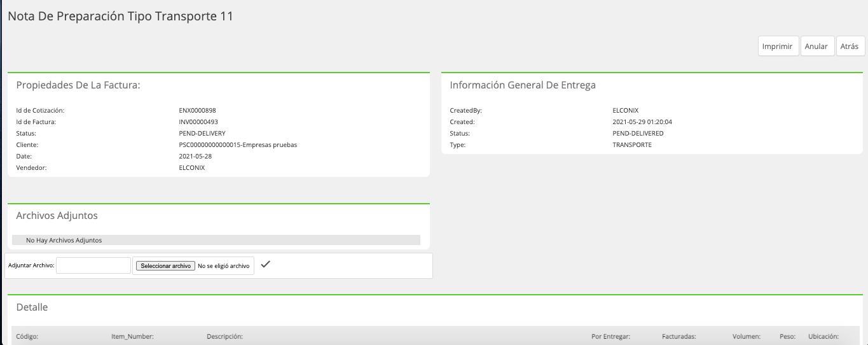The height and width of the screenshot is (345, 868).
Task: Focus the Adjuntar Archivo text field
Action: pos(93,265)
